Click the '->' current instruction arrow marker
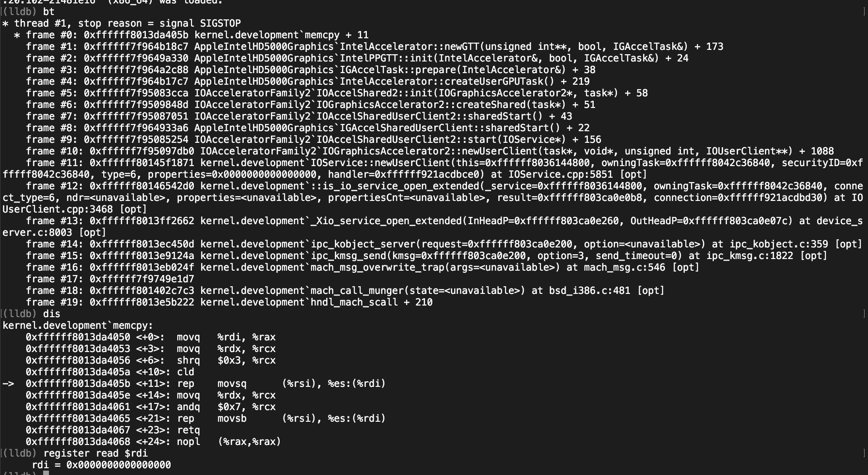 (8, 383)
